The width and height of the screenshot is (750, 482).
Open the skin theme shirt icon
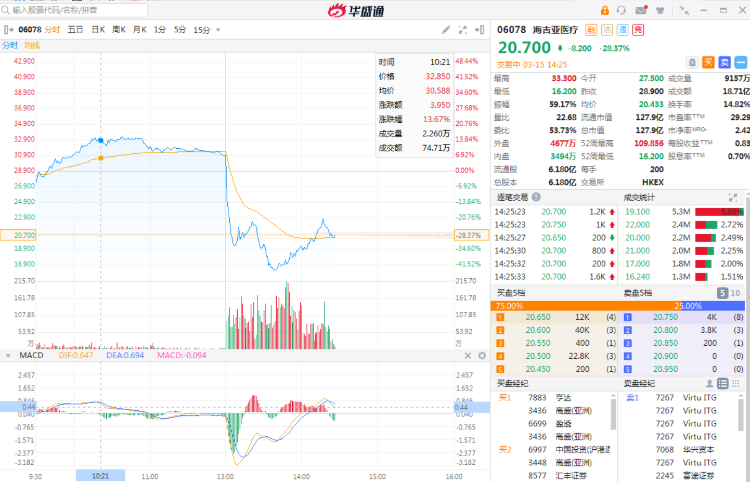pyautogui.click(x=660, y=10)
